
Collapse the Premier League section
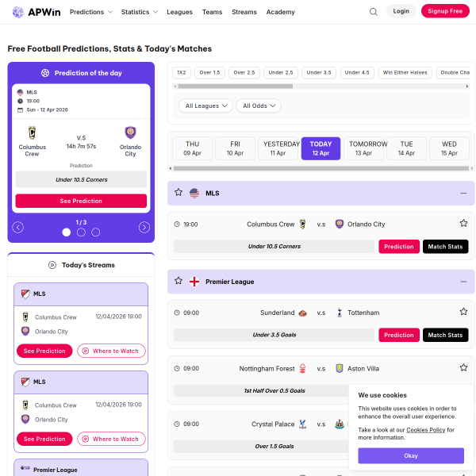tap(463, 282)
